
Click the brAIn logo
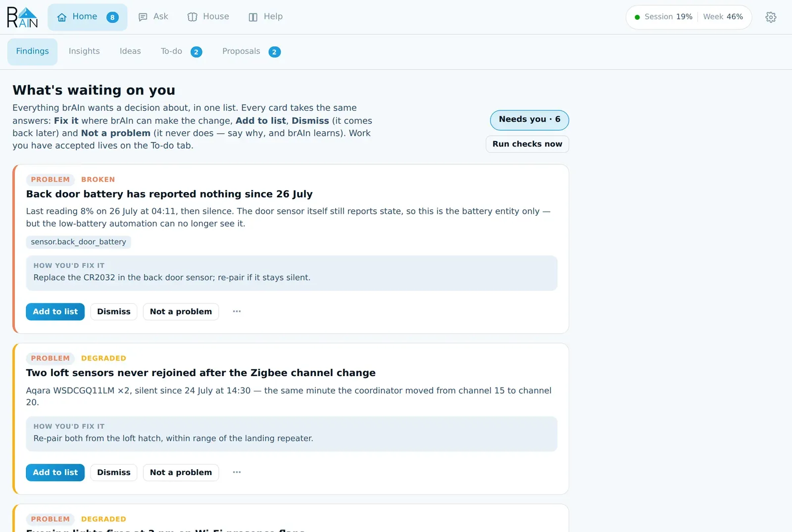click(23, 17)
